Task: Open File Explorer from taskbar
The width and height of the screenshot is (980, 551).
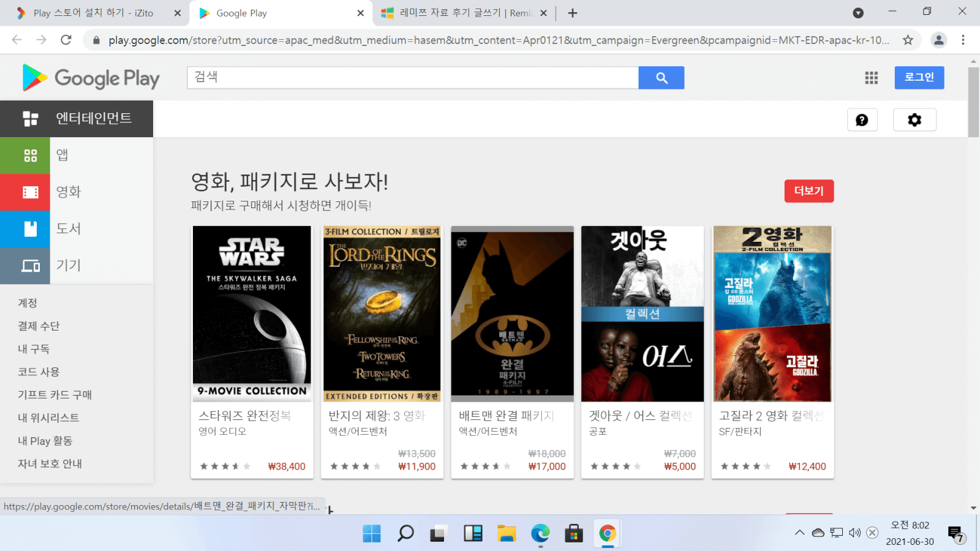Action: click(x=507, y=533)
